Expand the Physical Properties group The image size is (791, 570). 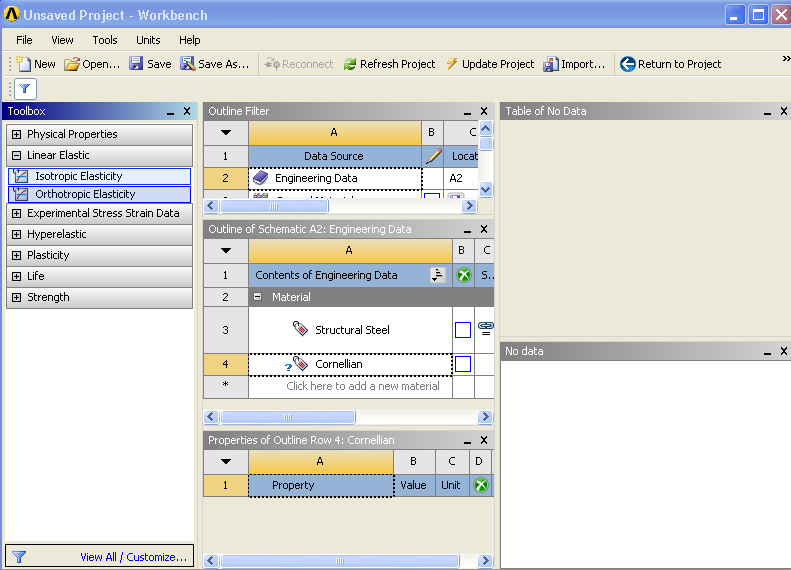tap(17, 134)
